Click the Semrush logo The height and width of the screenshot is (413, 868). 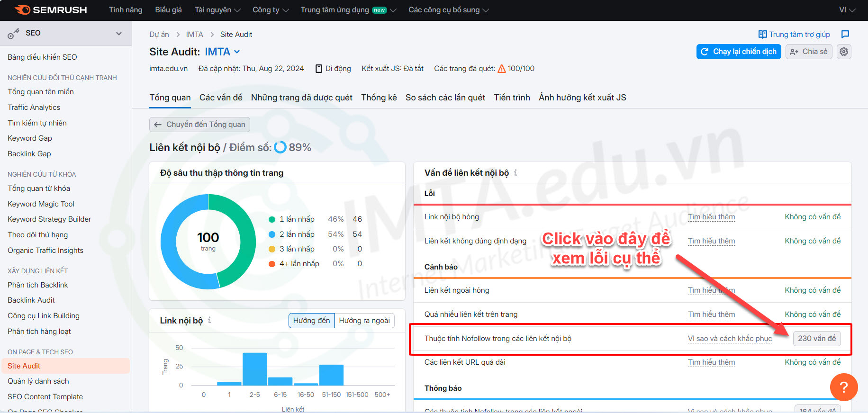click(x=51, y=10)
